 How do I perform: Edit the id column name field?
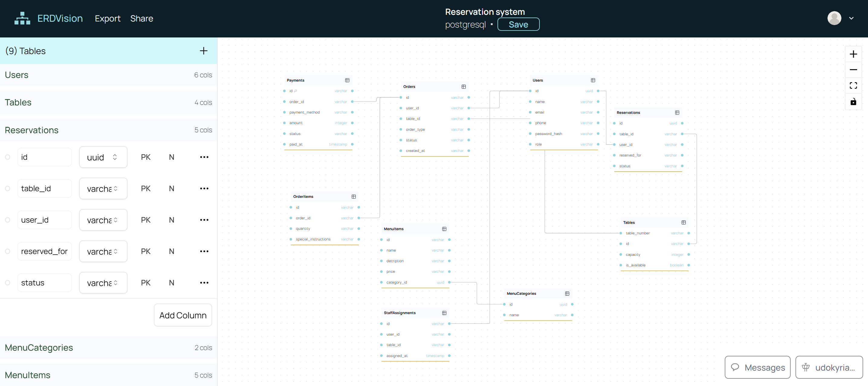click(44, 157)
